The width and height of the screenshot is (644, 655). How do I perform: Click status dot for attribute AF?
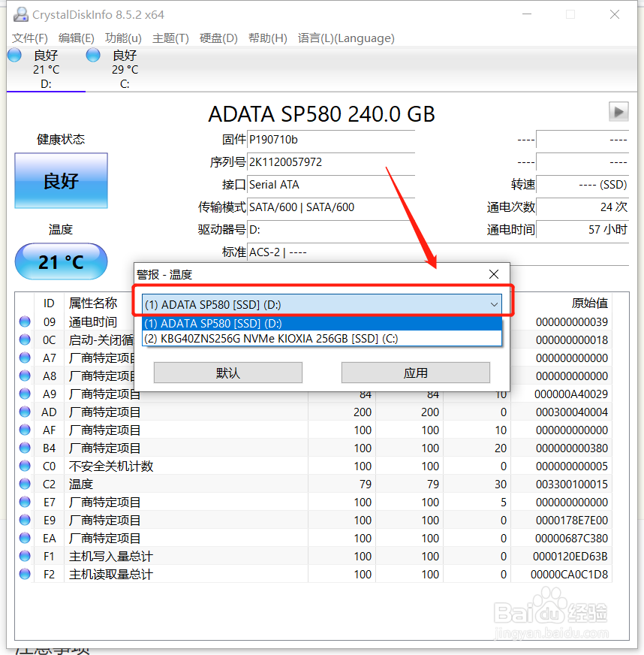coord(25,430)
